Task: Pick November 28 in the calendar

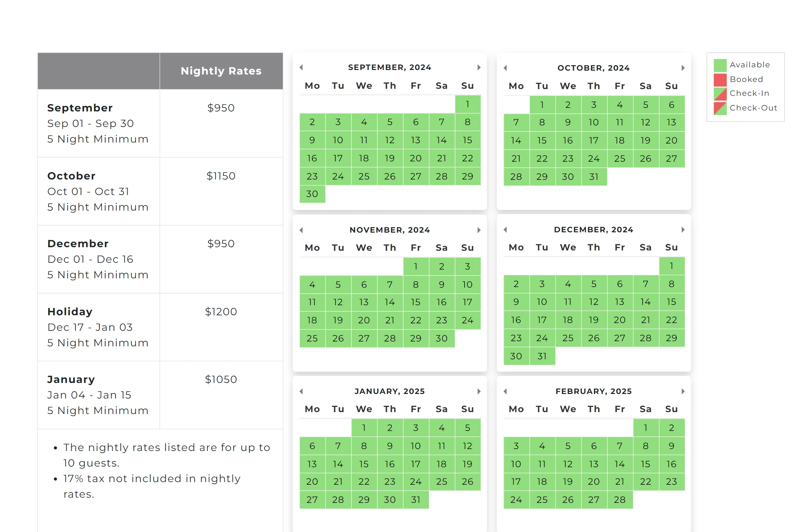Action: coord(389,338)
